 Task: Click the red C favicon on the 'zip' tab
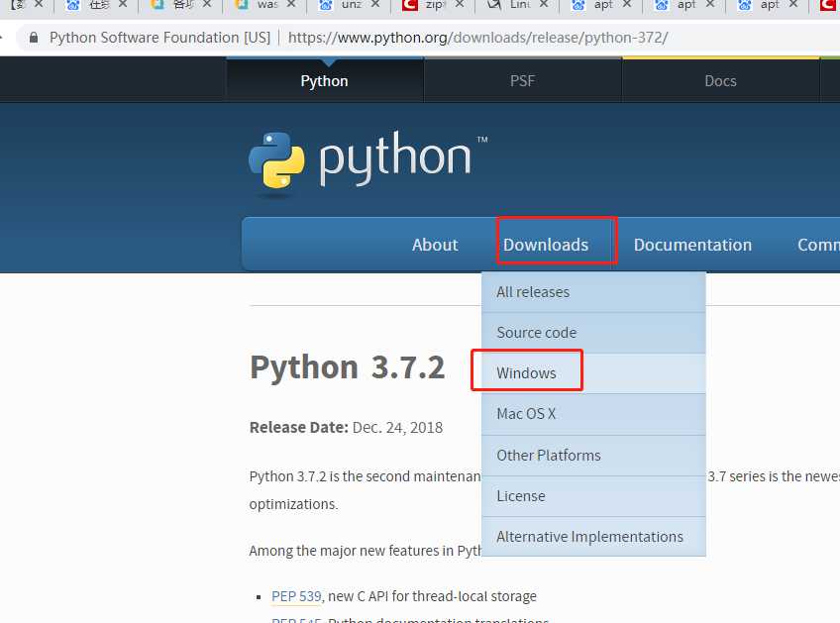point(410,5)
